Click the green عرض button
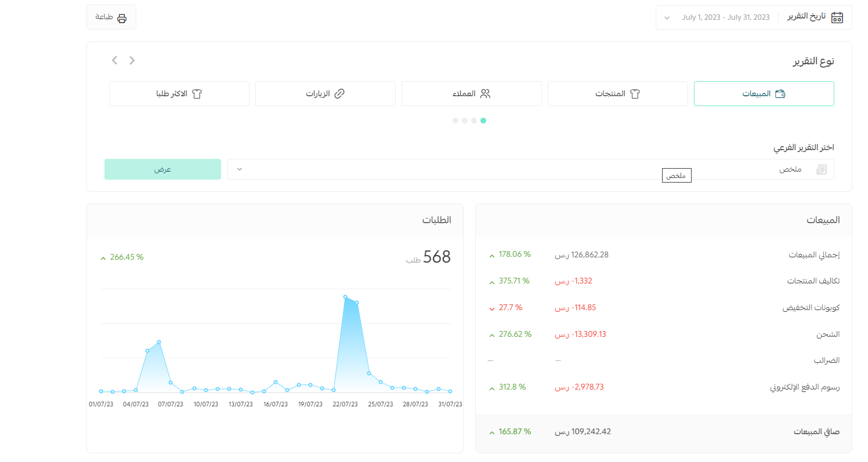Screen dimensions: 868x462 tap(162, 169)
